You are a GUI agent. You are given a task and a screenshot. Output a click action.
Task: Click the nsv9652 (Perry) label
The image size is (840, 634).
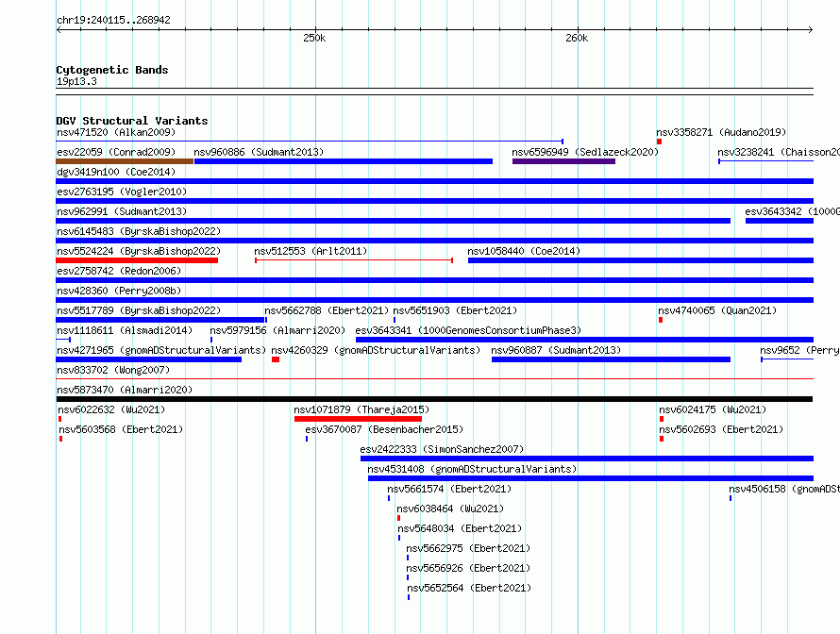pos(799,350)
